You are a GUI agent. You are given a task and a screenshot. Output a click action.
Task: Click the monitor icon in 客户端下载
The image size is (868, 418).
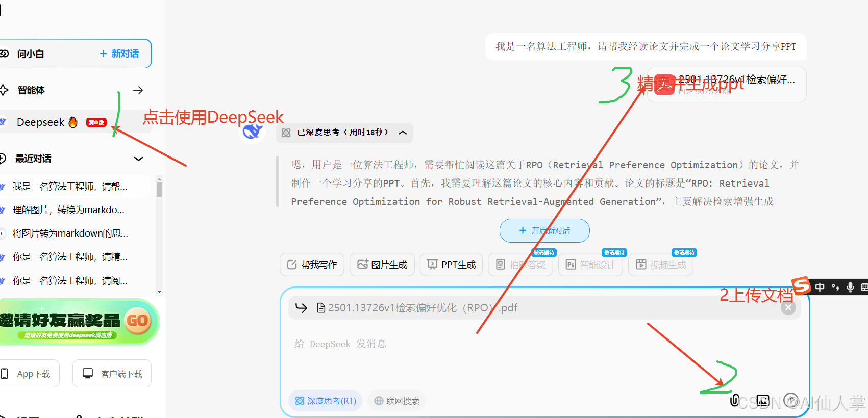88,374
